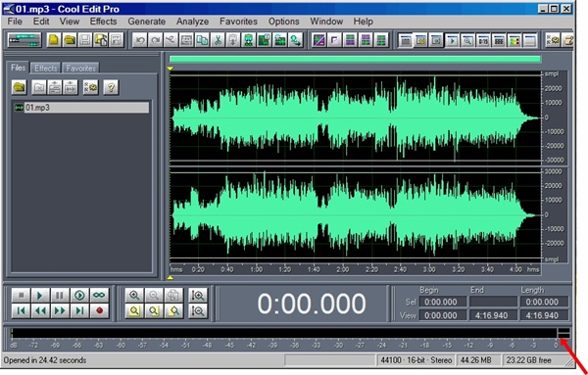Click the black level meter bar
This screenshot has height=375, width=588.
click(284, 333)
